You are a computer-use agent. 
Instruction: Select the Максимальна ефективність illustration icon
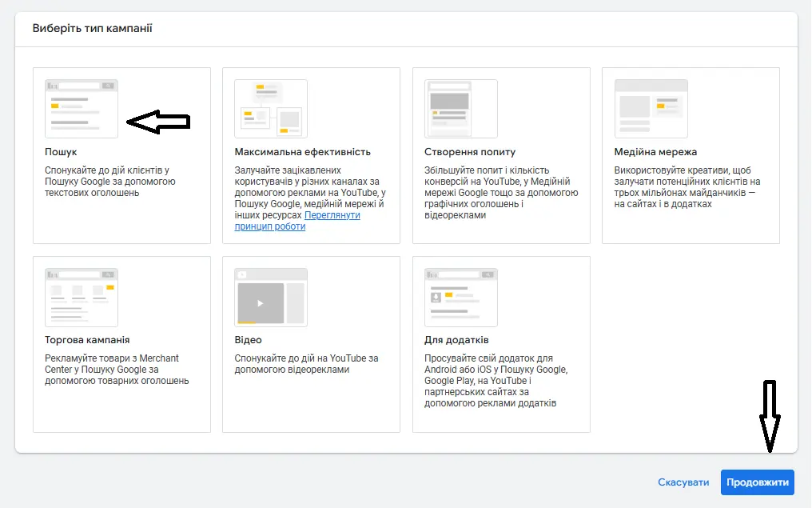(x=271, y=108)
